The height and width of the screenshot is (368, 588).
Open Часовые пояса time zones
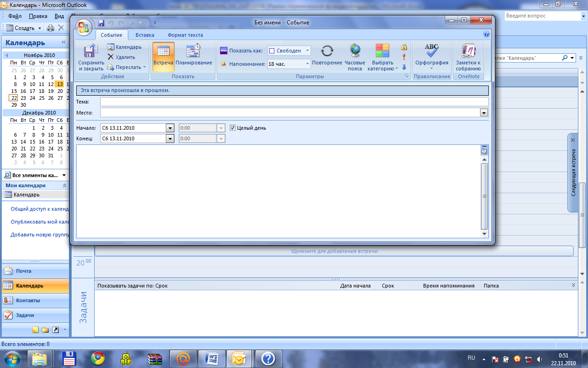pos(355,57)
